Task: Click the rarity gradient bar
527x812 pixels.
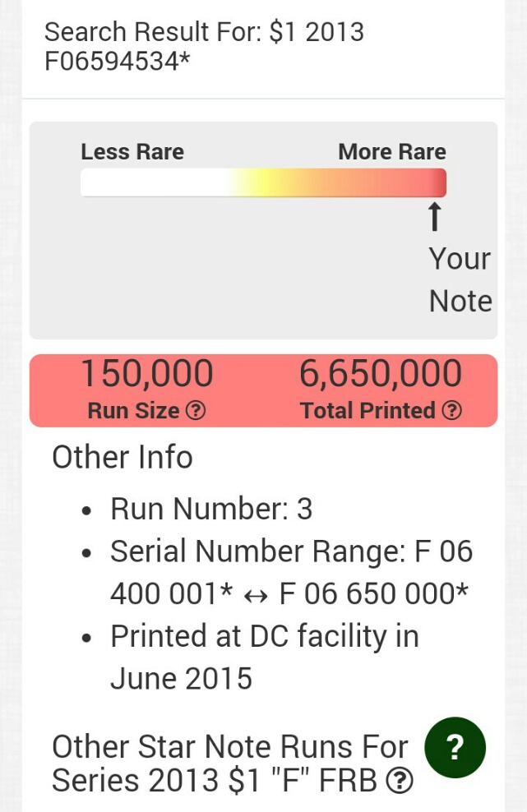Action: pyautogui.click(x=263, y=182)
